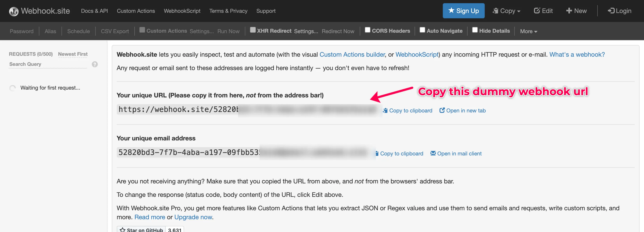
Task: Change Newest First sort order
Action: point(73,54)
